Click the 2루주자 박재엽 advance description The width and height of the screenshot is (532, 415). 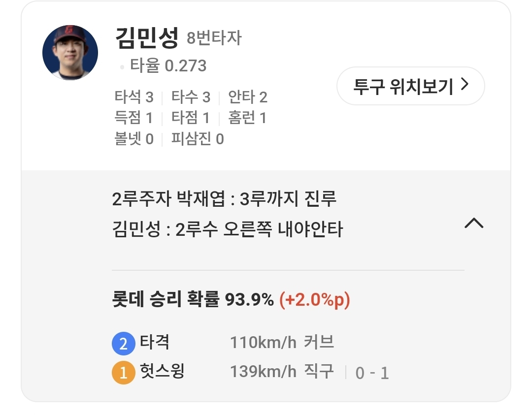tap(224, 199)
